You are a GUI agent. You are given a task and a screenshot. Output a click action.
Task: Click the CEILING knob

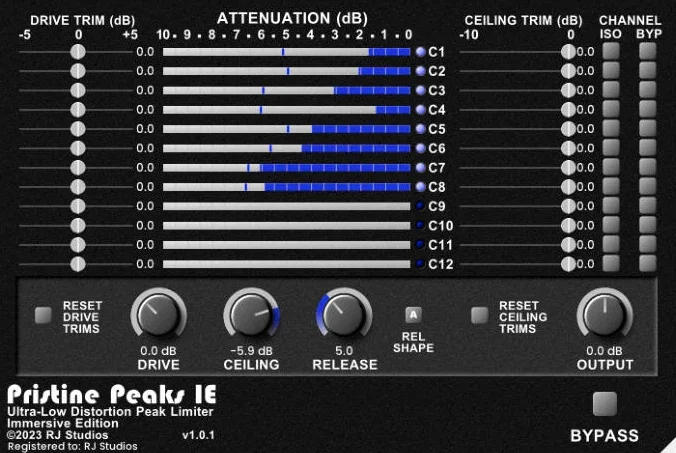(251, 315)
